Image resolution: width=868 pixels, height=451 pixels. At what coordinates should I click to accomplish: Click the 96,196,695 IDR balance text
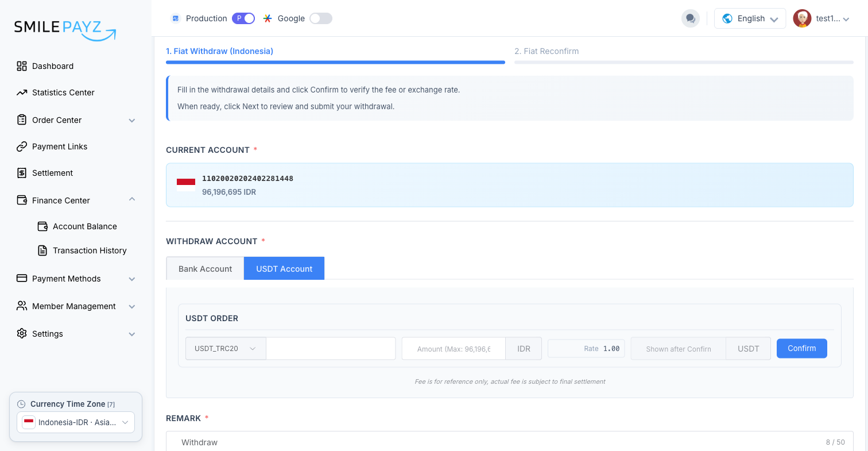229,192
